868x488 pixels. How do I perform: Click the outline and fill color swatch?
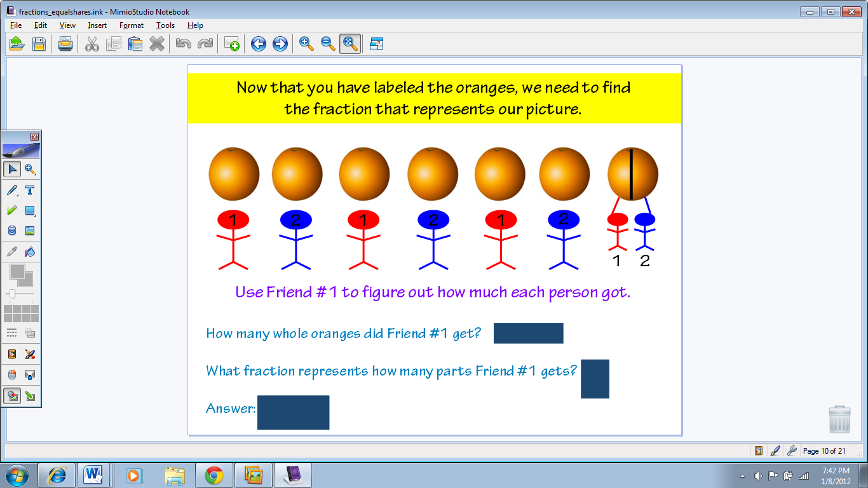pyautogui.click(x=21, y=275)
